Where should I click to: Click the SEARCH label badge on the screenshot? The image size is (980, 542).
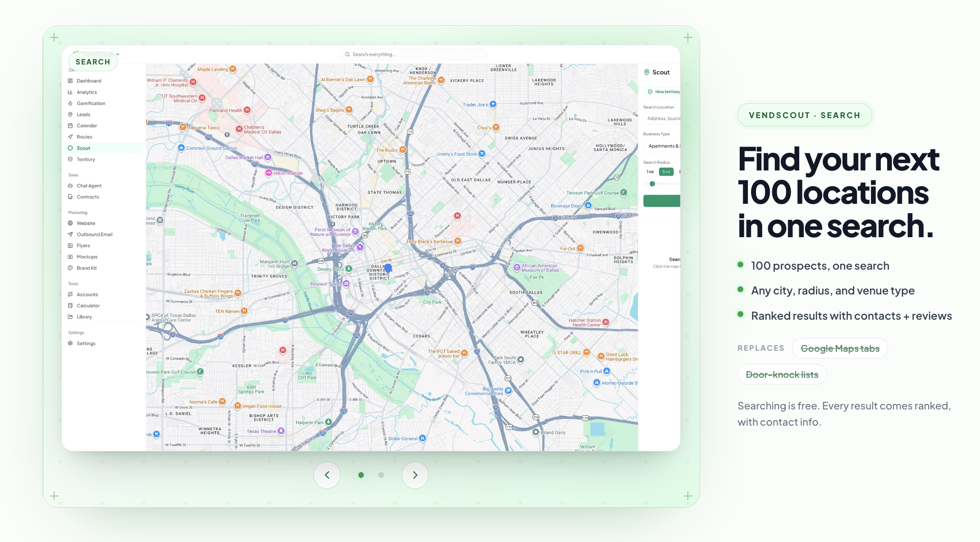[93, 62]
